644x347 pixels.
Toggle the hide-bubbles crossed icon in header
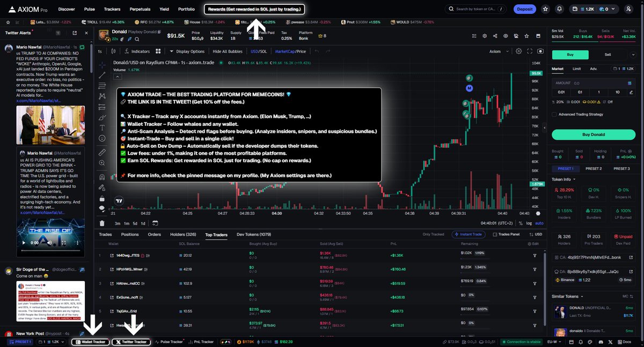tap(516, 36)
